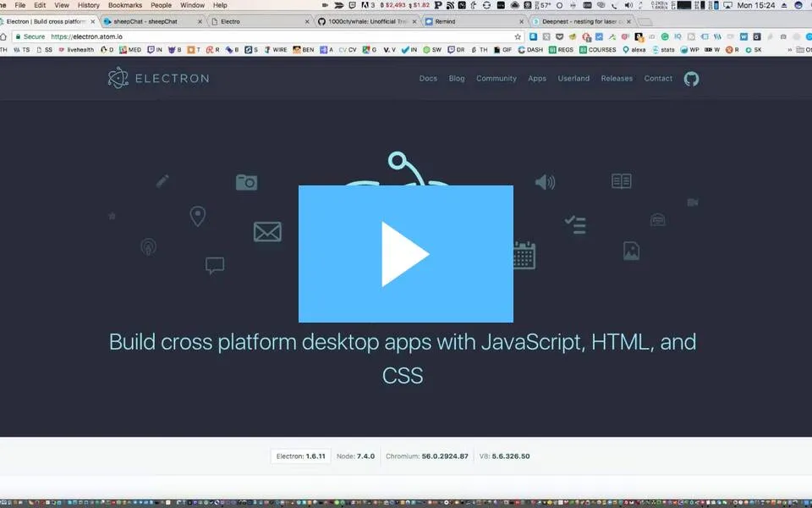This screenshot has width=812, height=508.
Task: Switch to the Deepnest browser tab
Action: [x=580, y=22]
